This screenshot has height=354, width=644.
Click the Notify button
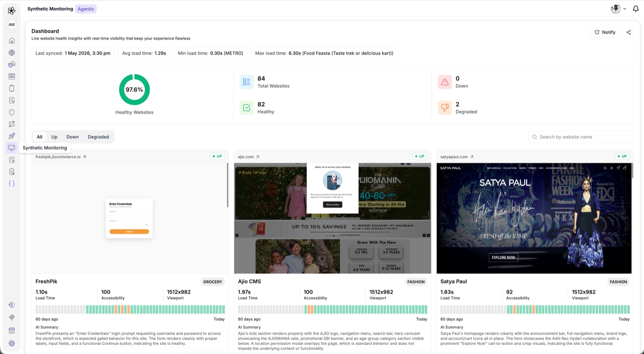[x=605, y=32]
